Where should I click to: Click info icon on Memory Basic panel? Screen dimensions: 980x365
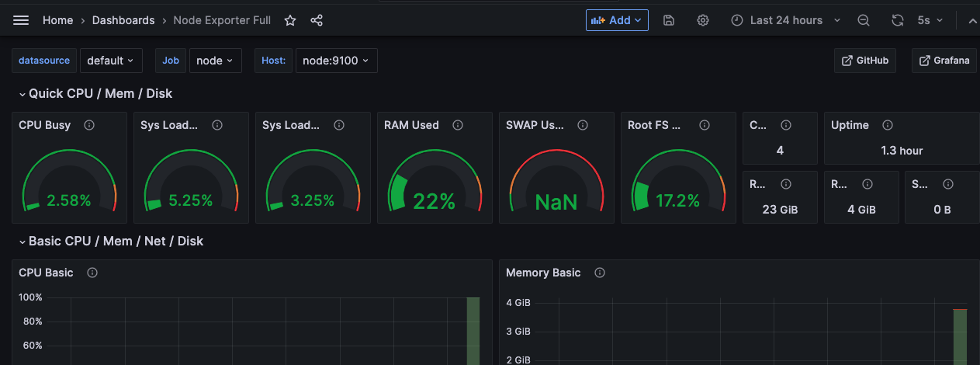click(600, 273)
